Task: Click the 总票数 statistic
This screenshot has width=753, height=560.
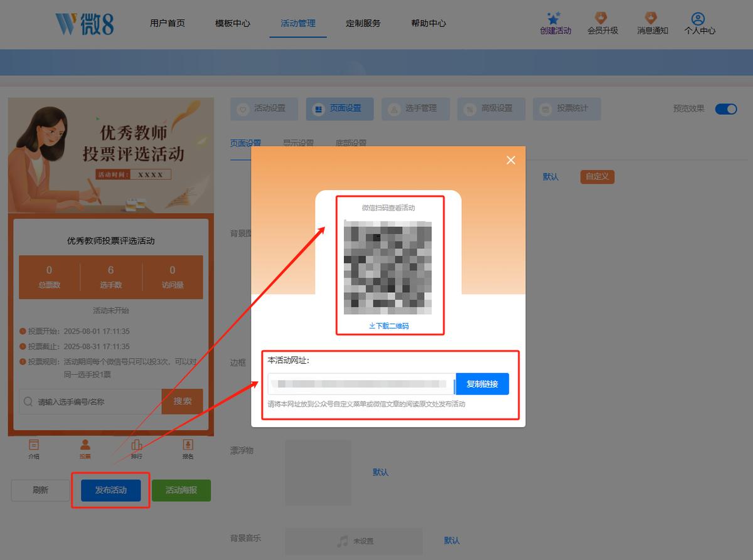Action: [x=50, y=277]
